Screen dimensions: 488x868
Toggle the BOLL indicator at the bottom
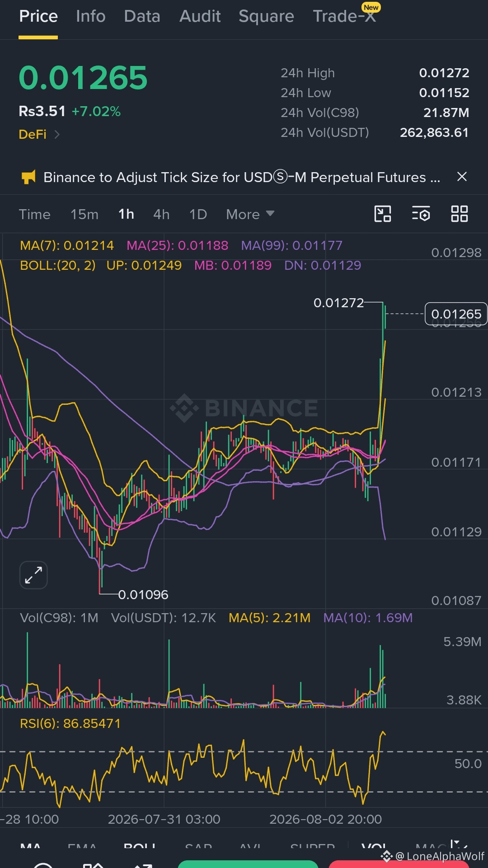point(140,846)
